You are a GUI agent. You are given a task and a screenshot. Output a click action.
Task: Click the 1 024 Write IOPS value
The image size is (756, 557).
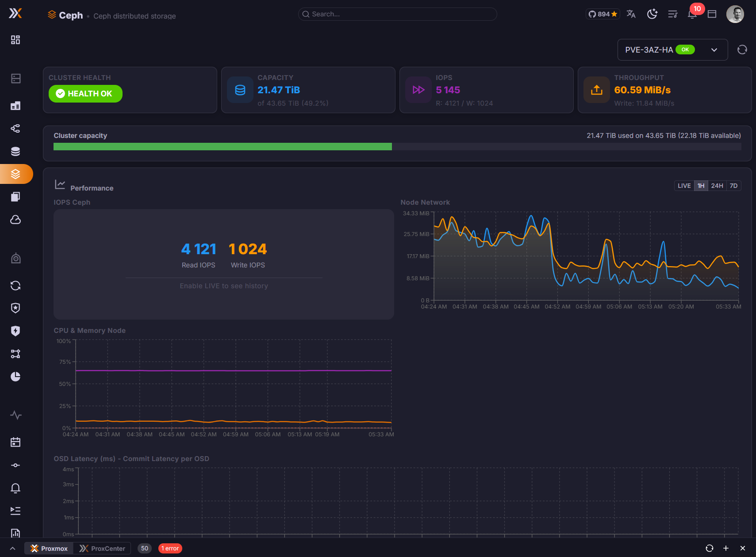pyautogui.click(x=248, y=249)
